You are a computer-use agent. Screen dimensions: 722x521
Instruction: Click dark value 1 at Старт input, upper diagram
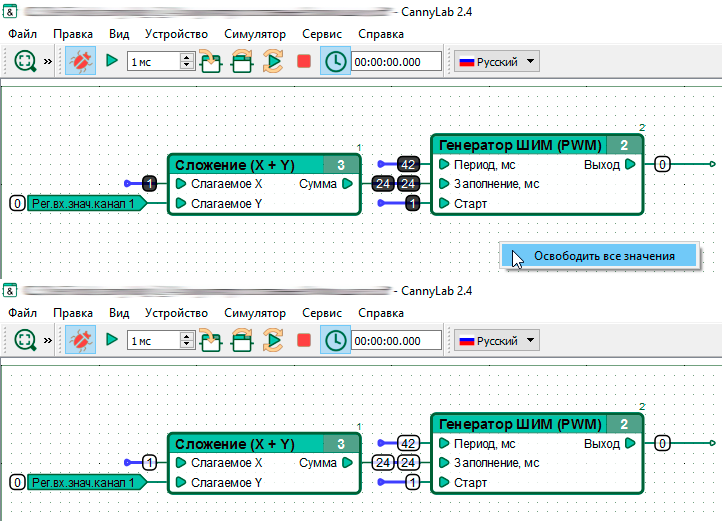click(413, 203)
